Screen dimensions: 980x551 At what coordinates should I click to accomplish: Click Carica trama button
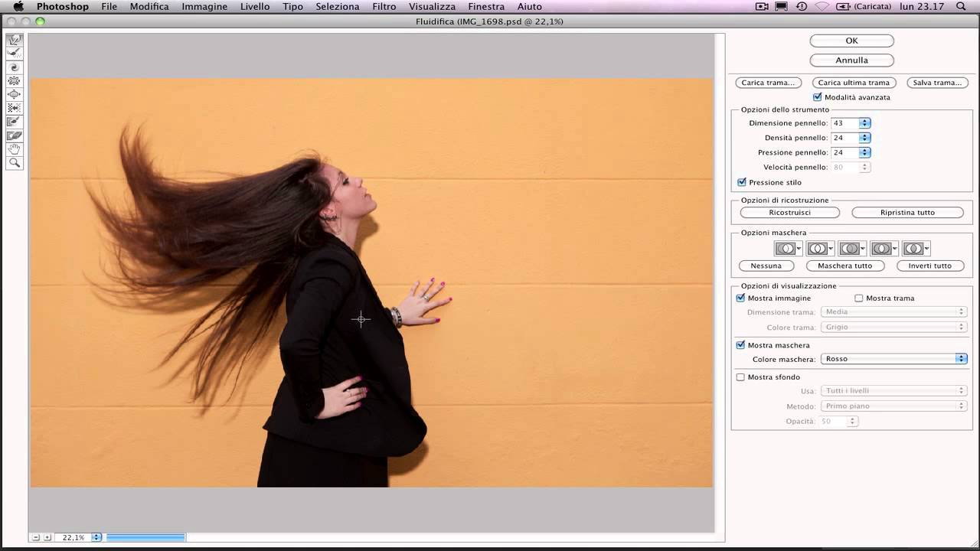point(768,83)
